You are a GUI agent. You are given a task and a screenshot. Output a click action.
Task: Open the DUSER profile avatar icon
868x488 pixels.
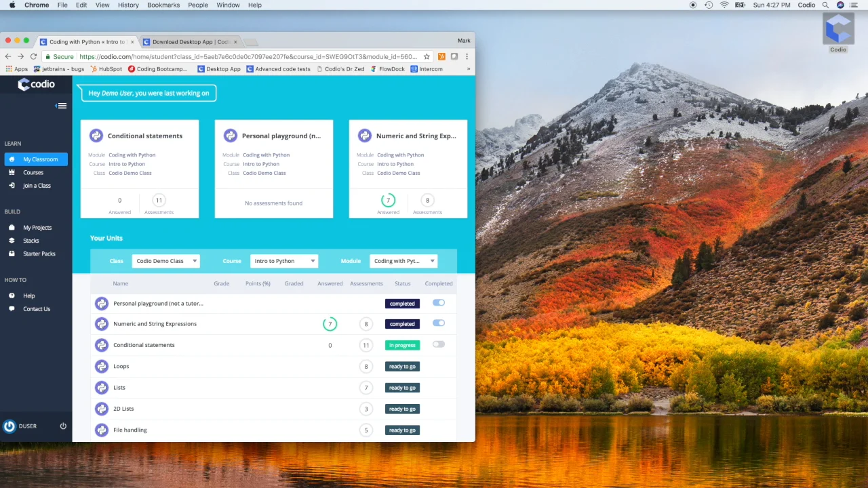[x=9, y=426]
